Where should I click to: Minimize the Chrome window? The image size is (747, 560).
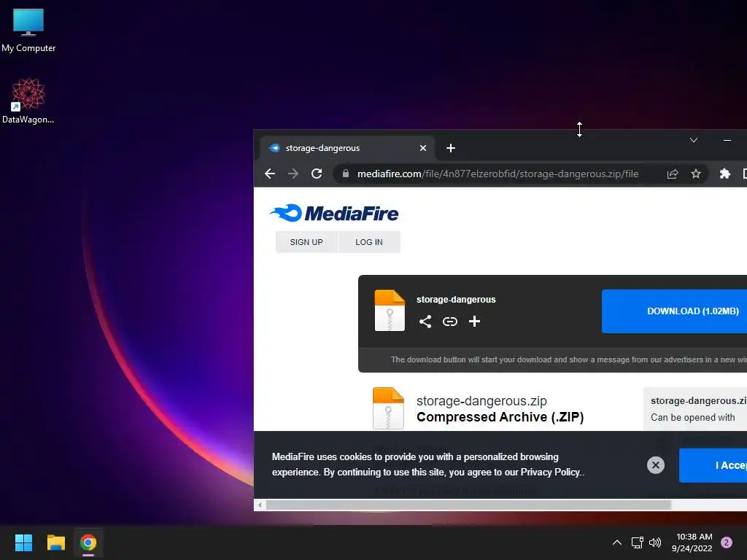(727, 140)
